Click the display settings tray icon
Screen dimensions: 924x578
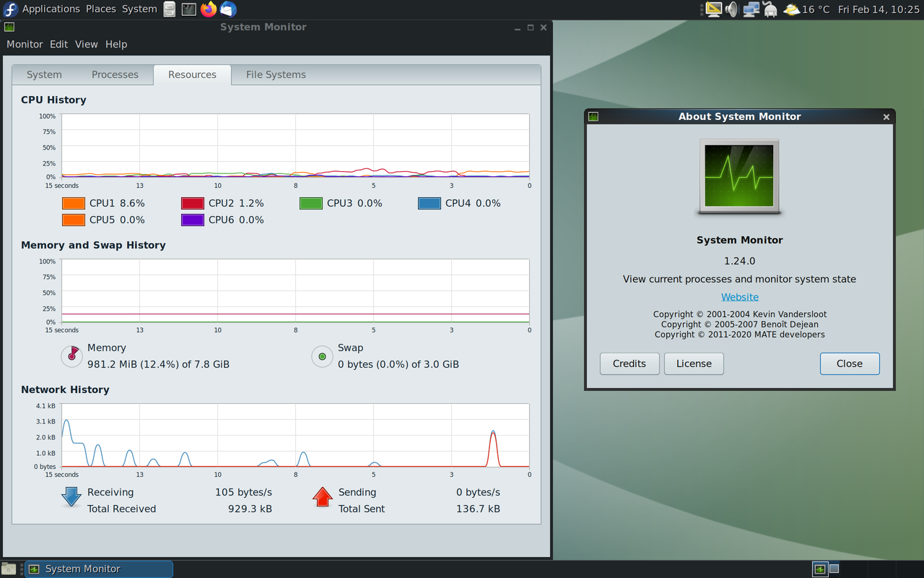tap(713, 9)
